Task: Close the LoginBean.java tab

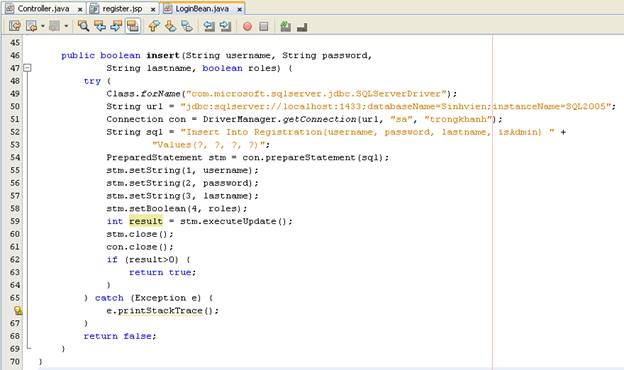Action: tap(239, 9)
